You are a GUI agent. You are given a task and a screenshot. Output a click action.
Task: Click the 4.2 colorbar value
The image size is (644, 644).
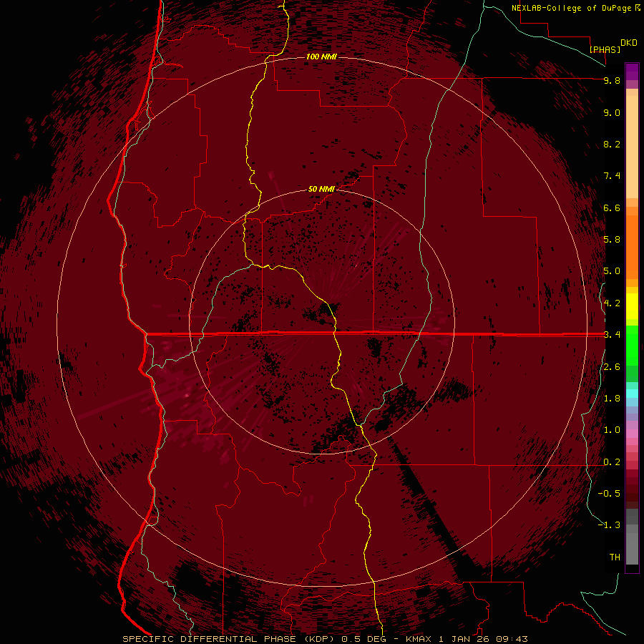tap(612, 303)
